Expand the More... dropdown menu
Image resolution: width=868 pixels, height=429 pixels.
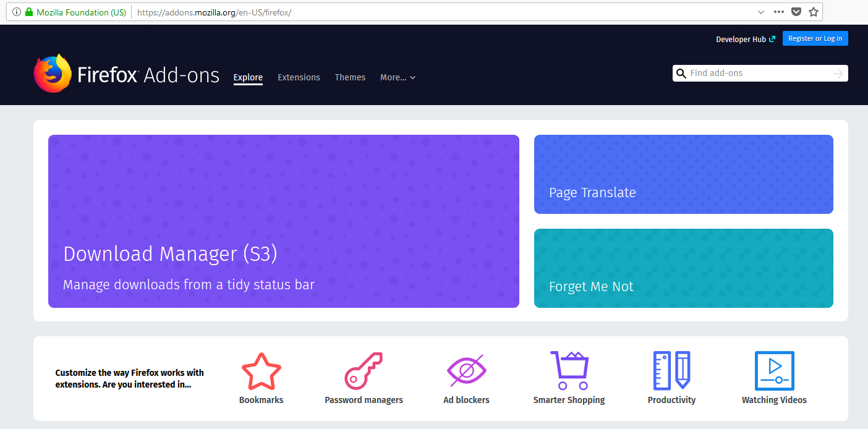[x=398, y=77]
